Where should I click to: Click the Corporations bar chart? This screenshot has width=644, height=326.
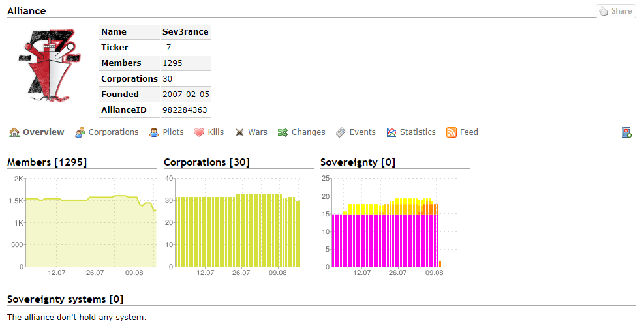tap(234, 227)
